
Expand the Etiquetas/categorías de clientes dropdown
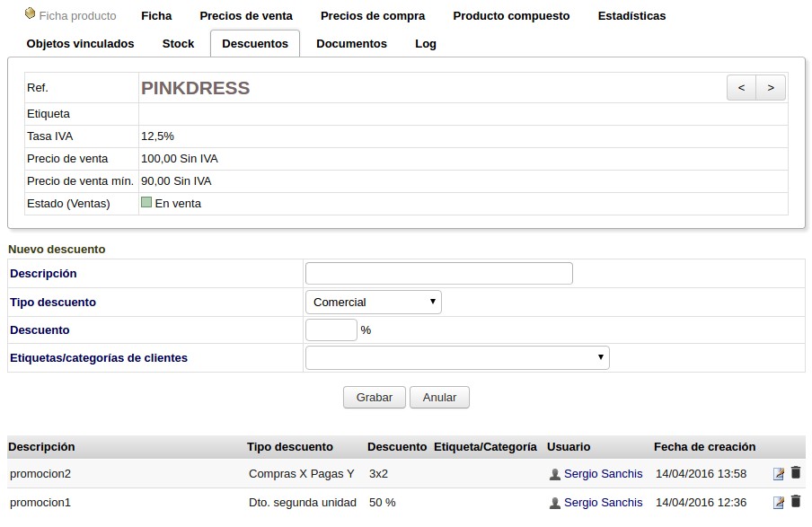[457, 358]
